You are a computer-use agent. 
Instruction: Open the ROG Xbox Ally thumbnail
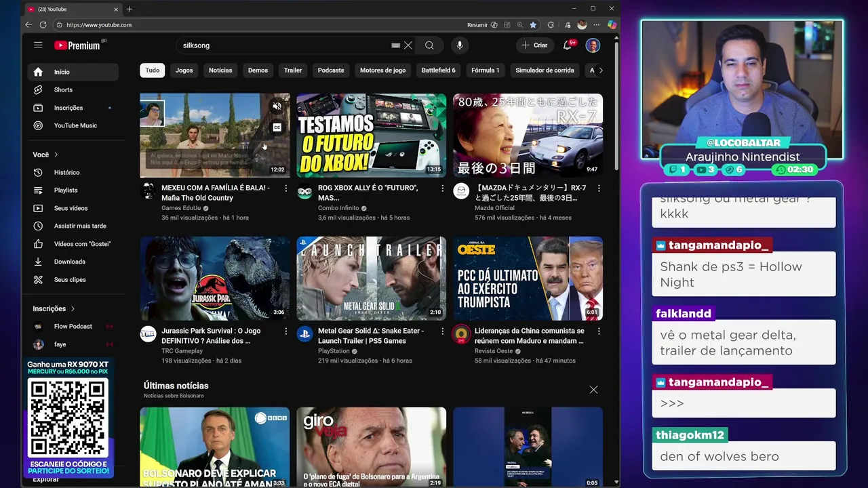(372, 136)
